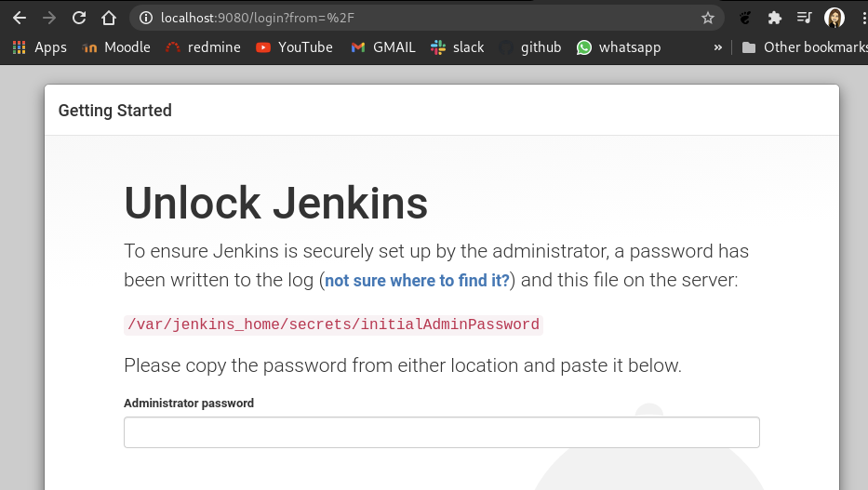Image resolution: width=868 pixels, height=490 pixels.
Task: Click the address bar URL localhost:9080
Action: (258, 18)
